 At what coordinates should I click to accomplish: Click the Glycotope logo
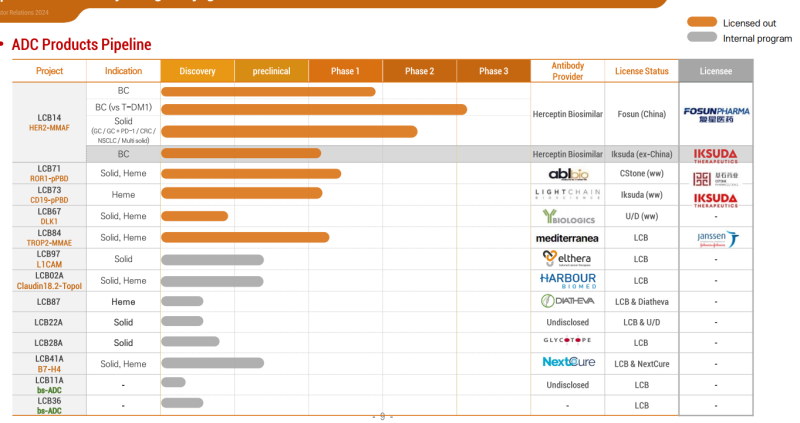567,340
